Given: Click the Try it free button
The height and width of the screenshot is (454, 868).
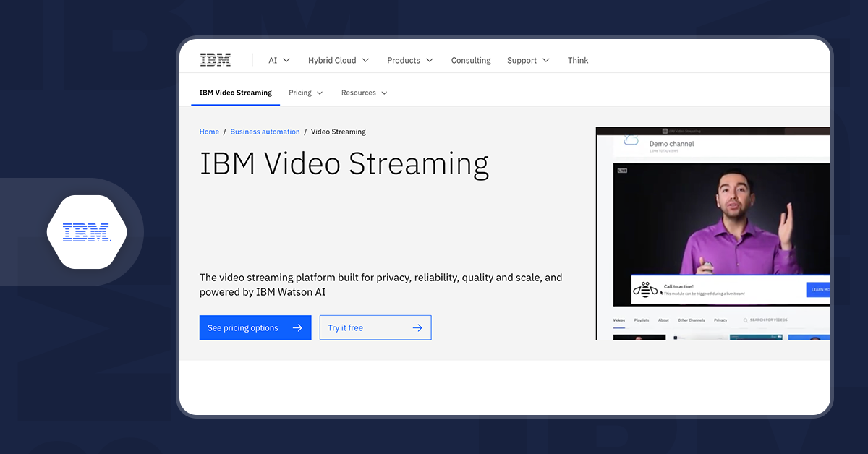Looking at the screenshot, I should (x=375, y=327).
